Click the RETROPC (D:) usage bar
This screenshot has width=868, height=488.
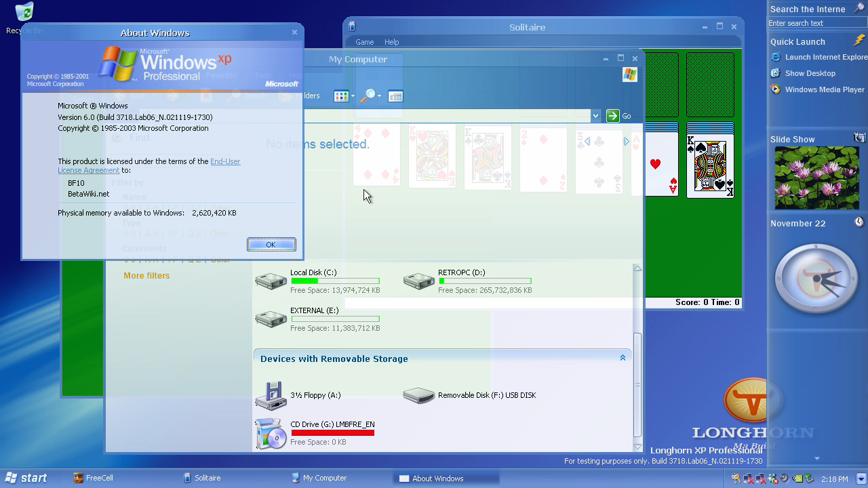pos(485,281)
